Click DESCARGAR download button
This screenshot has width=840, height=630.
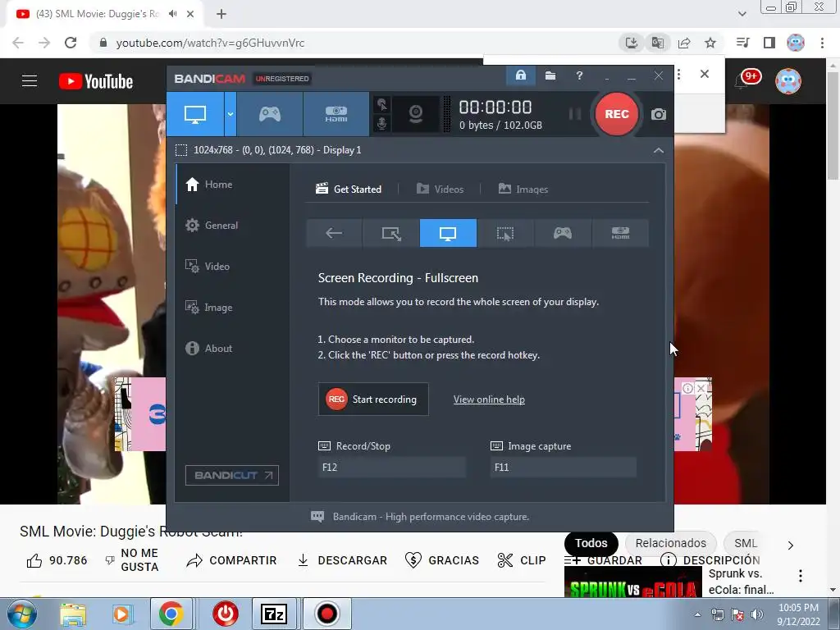(x=342, y=560)
